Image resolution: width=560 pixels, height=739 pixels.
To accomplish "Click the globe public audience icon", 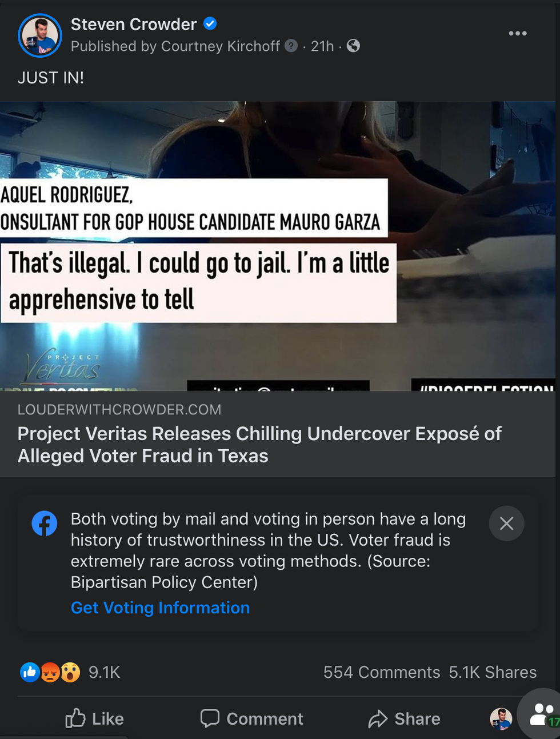I will click(x=354, y=46).
